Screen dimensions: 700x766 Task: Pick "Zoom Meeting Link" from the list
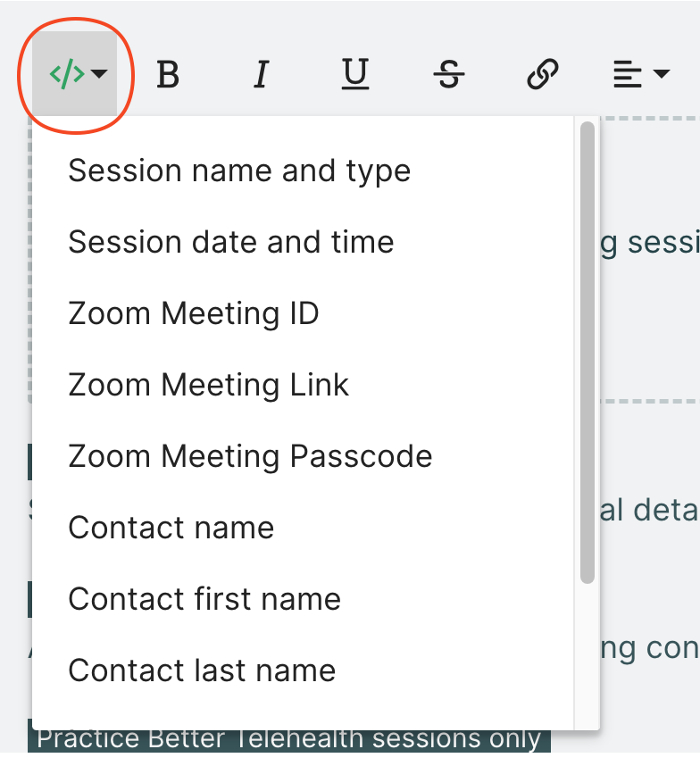click(208, 385)
